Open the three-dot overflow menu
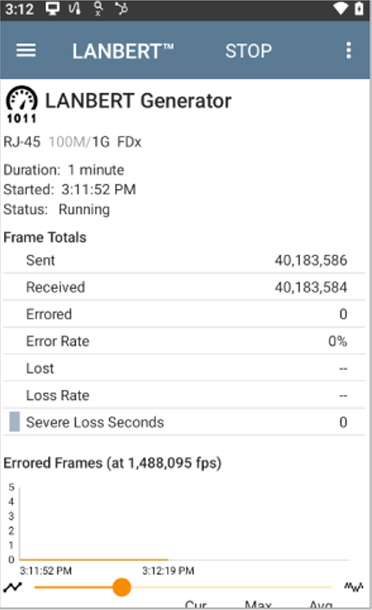The width and height of the screenshot is (372, 610). coord(349,51)
